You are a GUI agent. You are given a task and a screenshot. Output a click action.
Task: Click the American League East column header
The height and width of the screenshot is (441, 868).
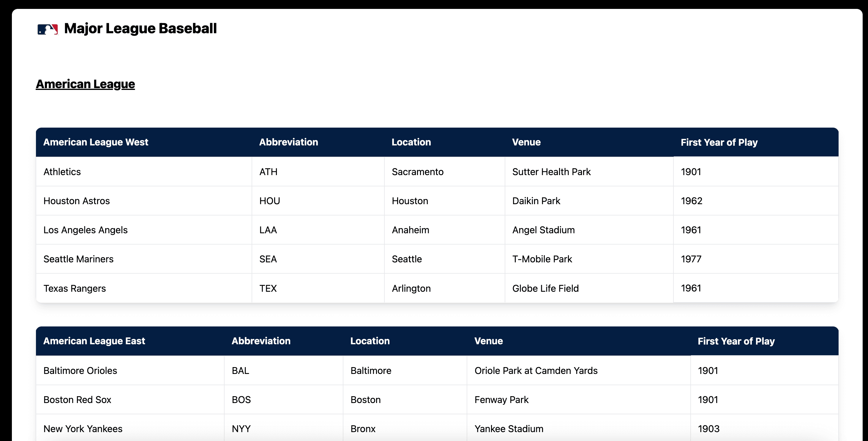click(130, 341)
